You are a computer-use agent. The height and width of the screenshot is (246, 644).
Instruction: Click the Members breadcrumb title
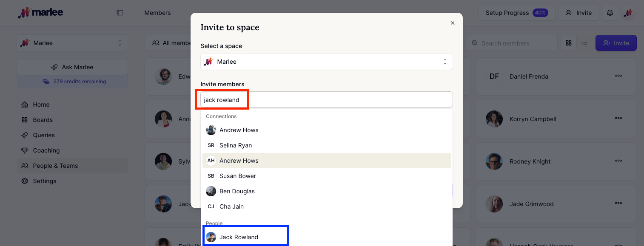(x=157, y=13)
